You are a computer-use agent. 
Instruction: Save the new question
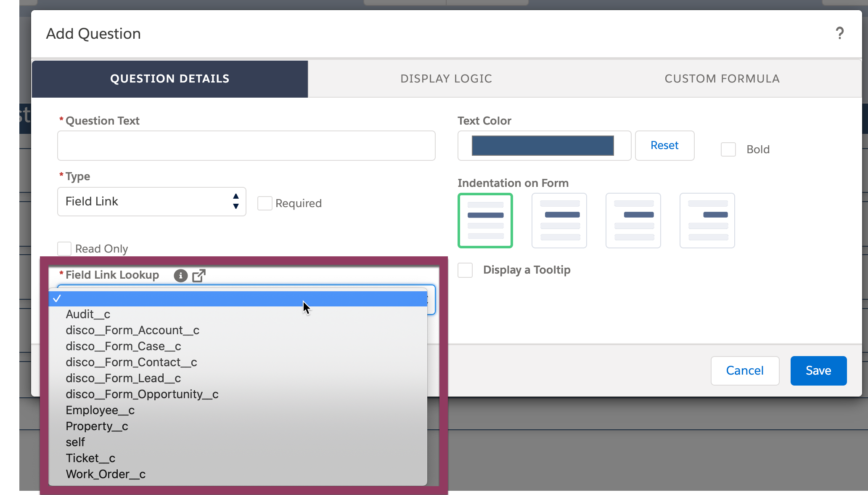(818, 370)
